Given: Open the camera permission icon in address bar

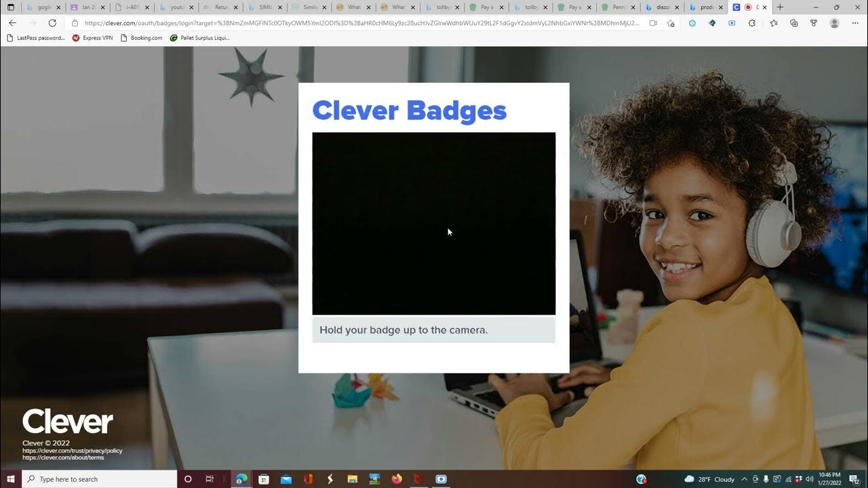Looking at the screenshot, I should point(653,22).
